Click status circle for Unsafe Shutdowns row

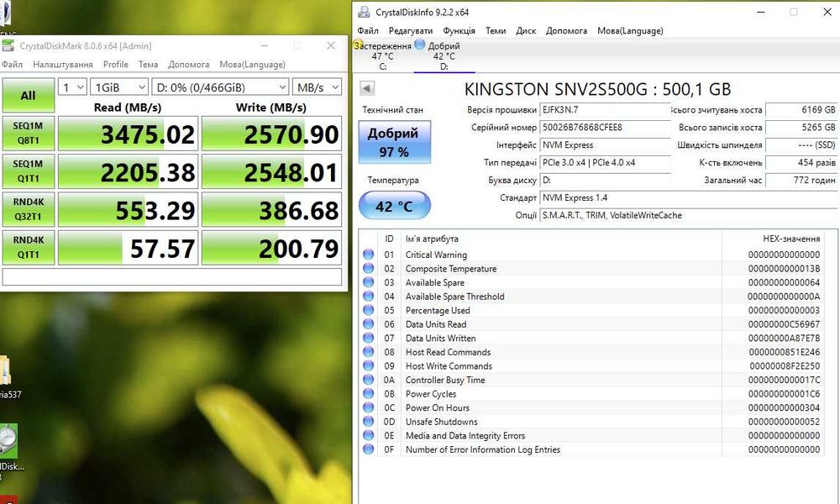coord(368,422)
